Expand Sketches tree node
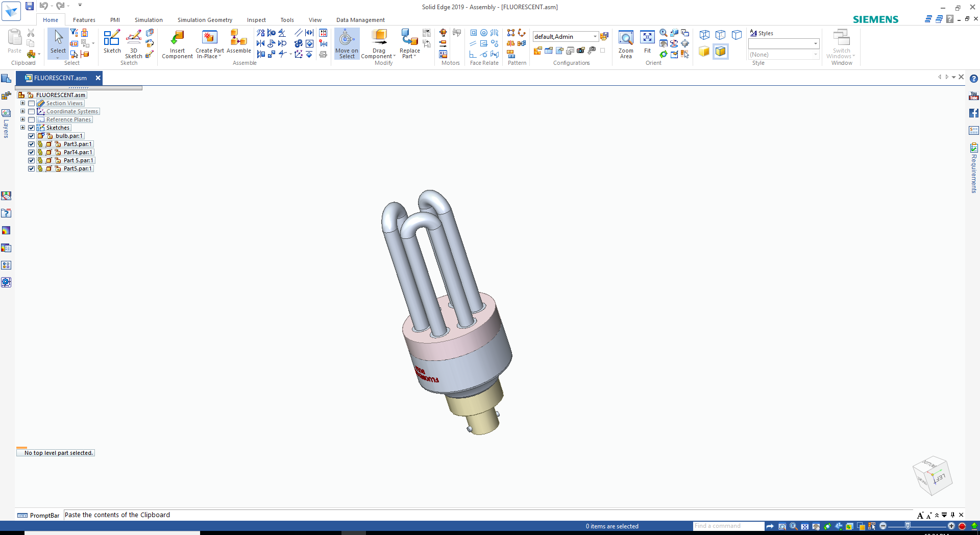 click(22, 128)
